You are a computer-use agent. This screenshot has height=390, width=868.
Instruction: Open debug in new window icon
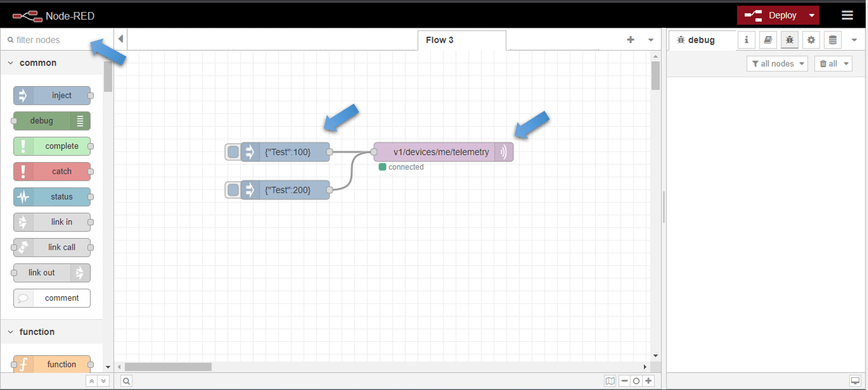(855, 381)
